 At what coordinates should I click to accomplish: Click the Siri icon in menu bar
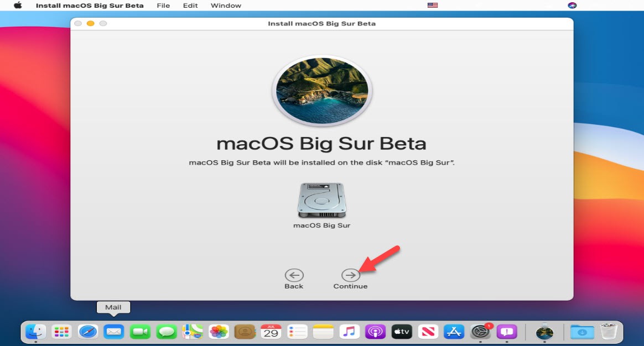572,6
